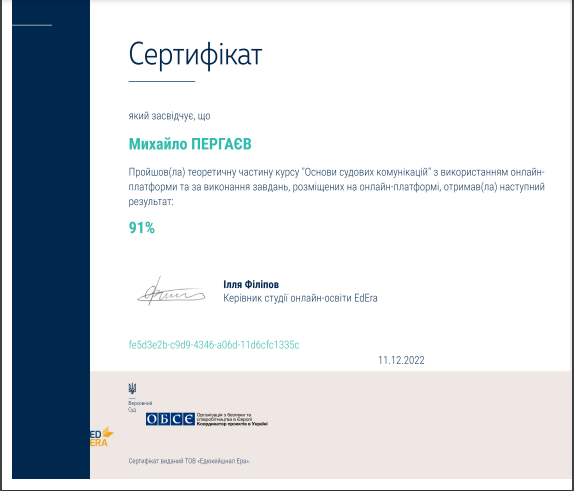Click the course title "Основи судових комунікацій"
This screenshot has width=575, height=491.
point(366,172)
